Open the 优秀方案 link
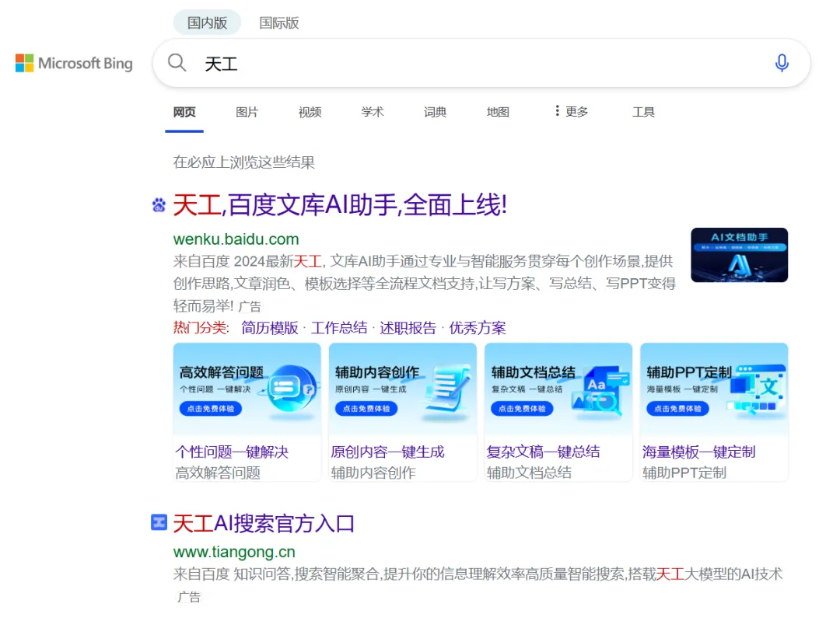The width and height of the screenshot is (840, 628). 478,328
